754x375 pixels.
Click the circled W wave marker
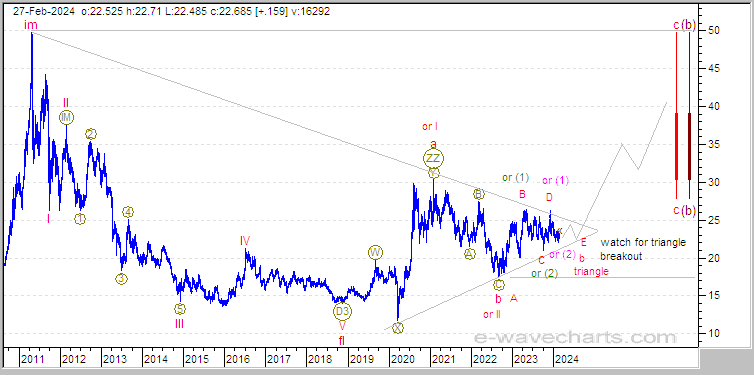375,252
